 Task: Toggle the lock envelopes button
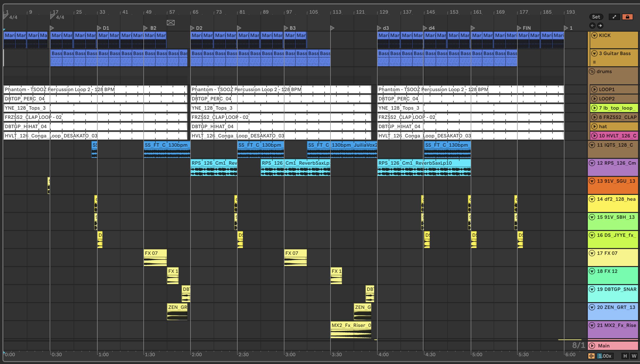point(627,17)
